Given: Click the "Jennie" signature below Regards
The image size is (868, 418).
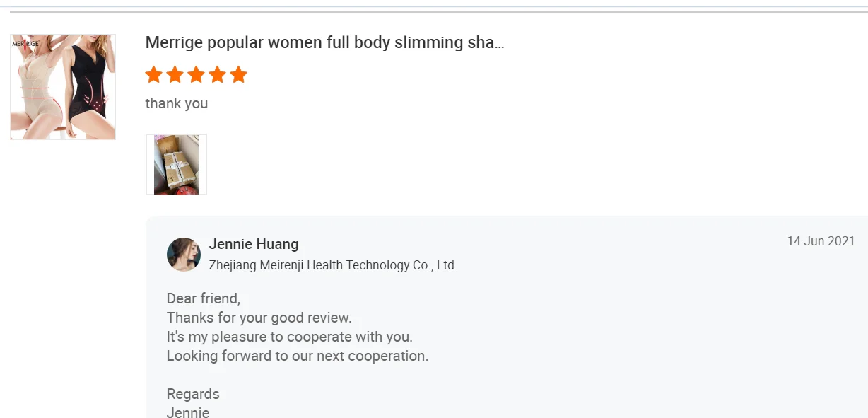Looking at the screenshot, I should pyautogui.click(x=188, y=412).
